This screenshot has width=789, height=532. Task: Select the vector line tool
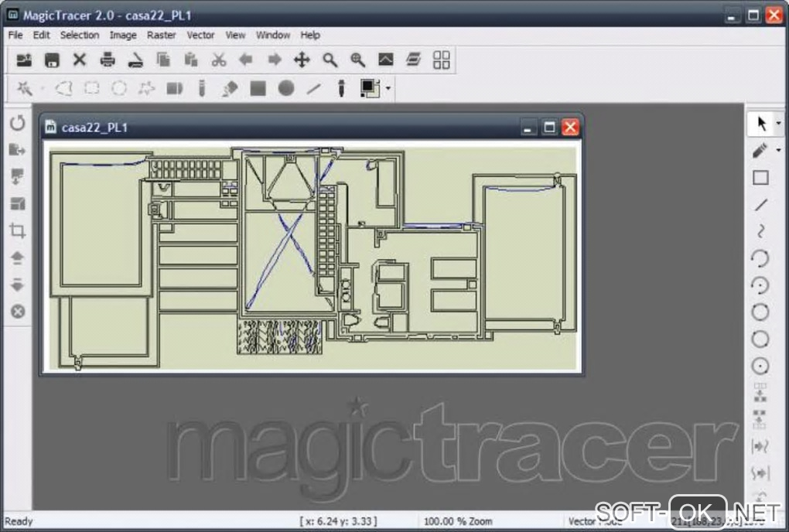[x=760, y=205]
